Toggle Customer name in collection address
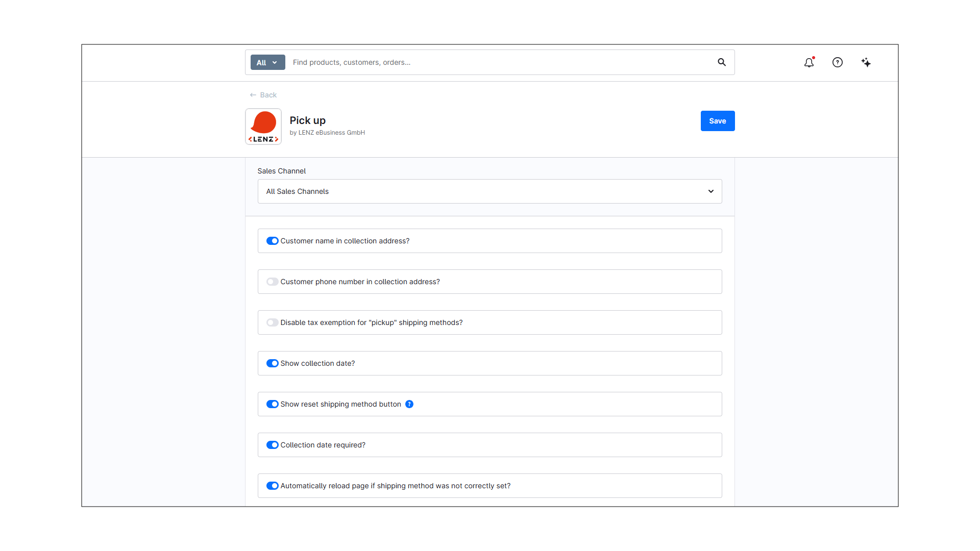Viewport: 980px width, 551px height. [273, 241]
